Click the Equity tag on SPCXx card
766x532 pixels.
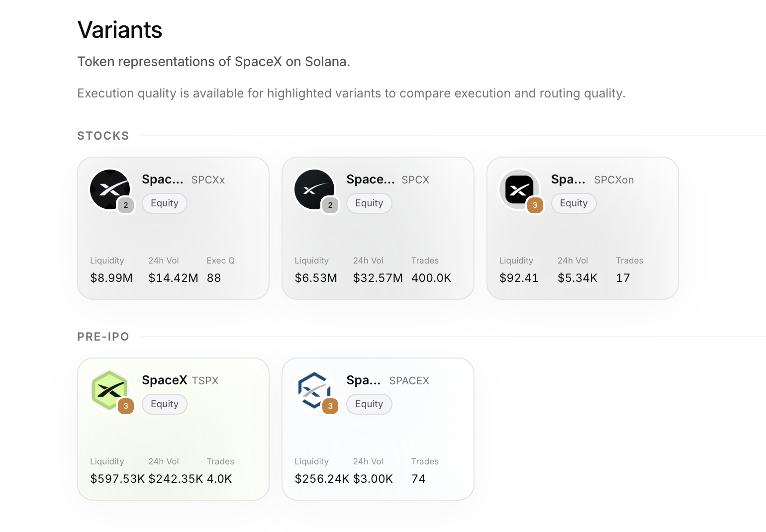165,203
